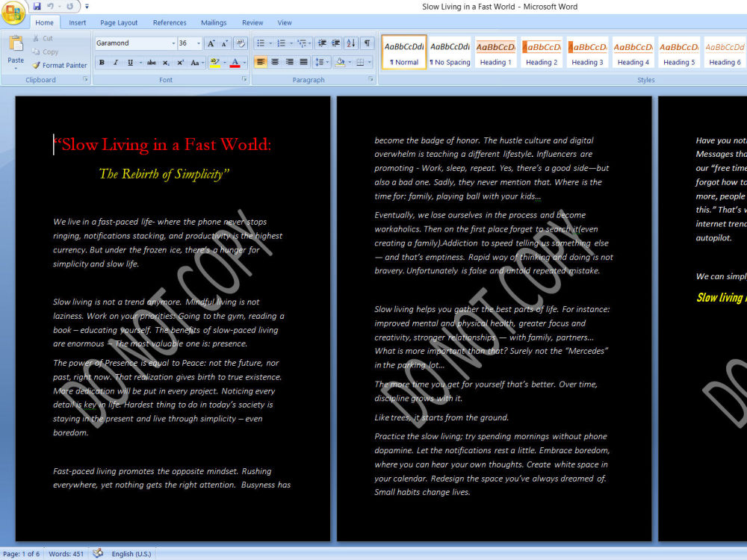The image size is (747, 560).
Task: Open highlight color dropdown arrow
Action: 224,63
